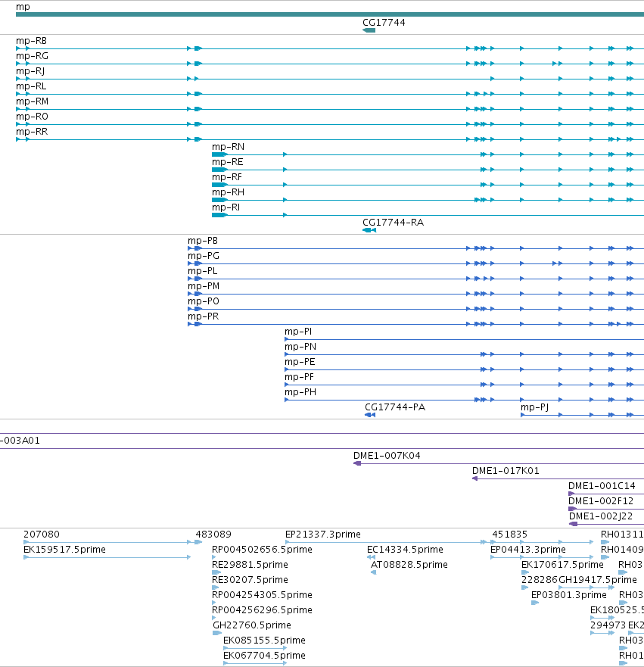Select protein mp-PM label
The height and width of the screenshot is (667, 644).
tap(204, 286)
